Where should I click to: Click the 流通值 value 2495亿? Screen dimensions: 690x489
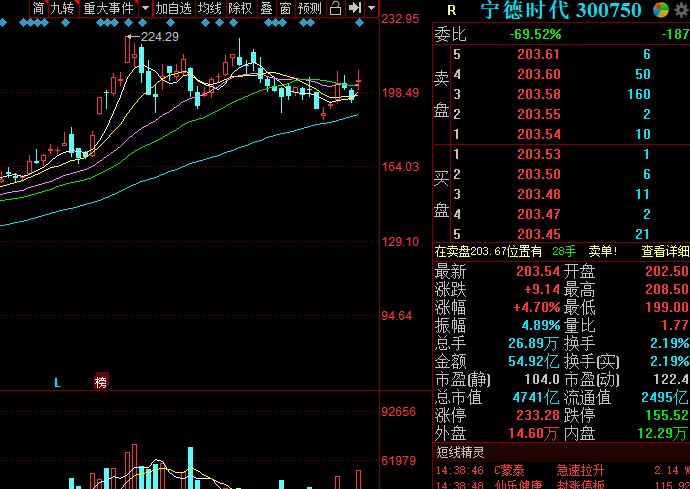pyautogui.click(x=665, y=397)
